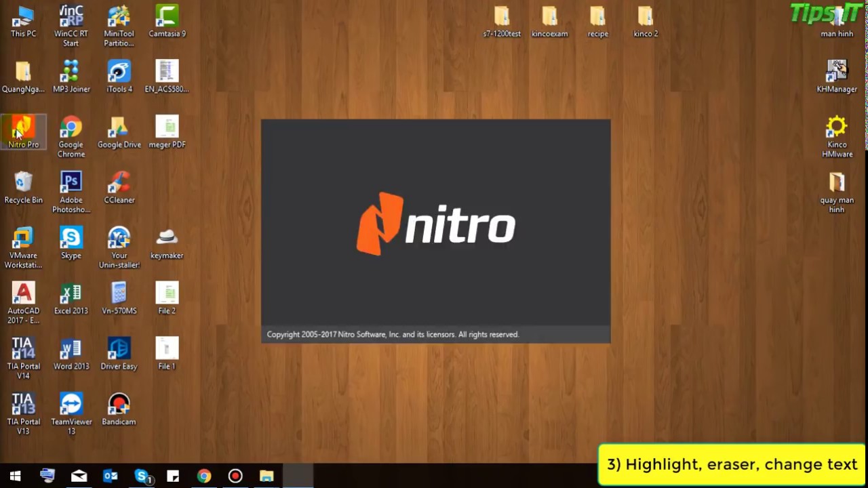This screenshot has width=868, height=488.
Task: Click the CCleaner desktop icon
Action: click(119, 188)
